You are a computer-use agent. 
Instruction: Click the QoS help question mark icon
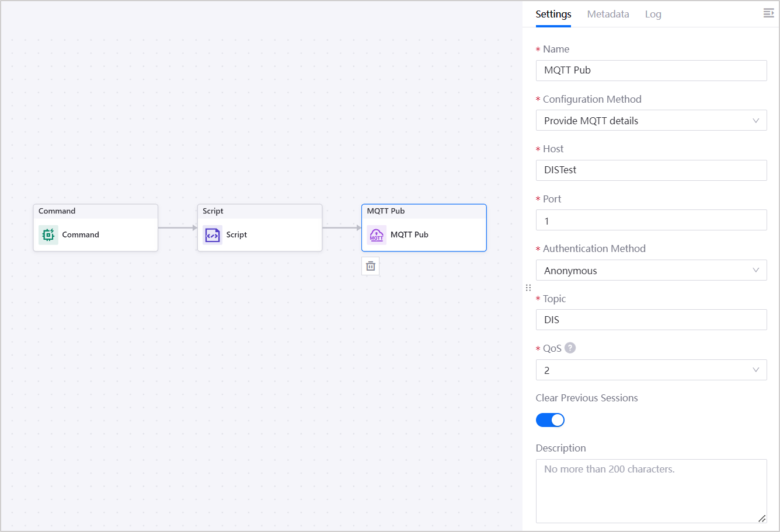pos(570,348)
